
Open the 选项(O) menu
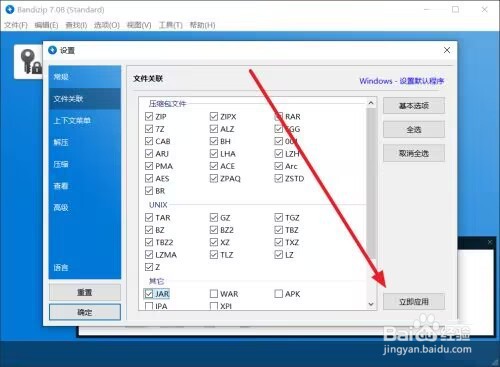tap(107, 25)
